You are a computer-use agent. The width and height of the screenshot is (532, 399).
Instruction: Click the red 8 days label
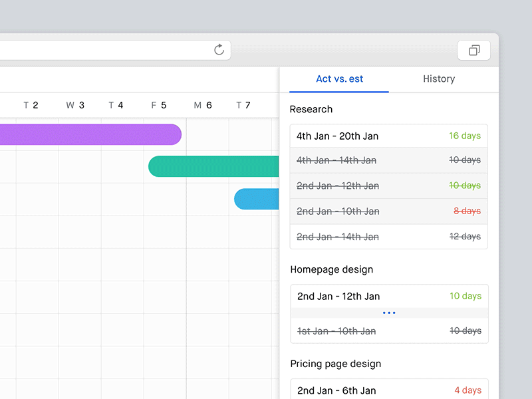pos(467,211)
